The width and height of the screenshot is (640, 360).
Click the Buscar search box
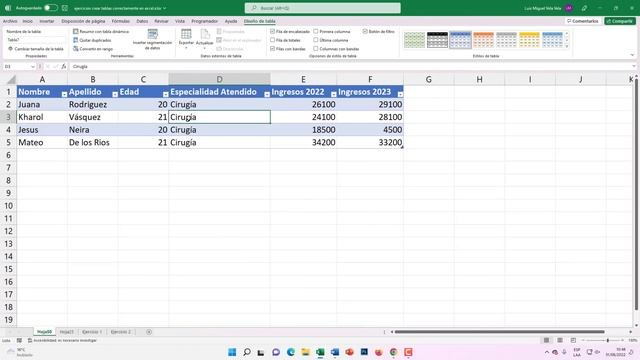point(322,8)
